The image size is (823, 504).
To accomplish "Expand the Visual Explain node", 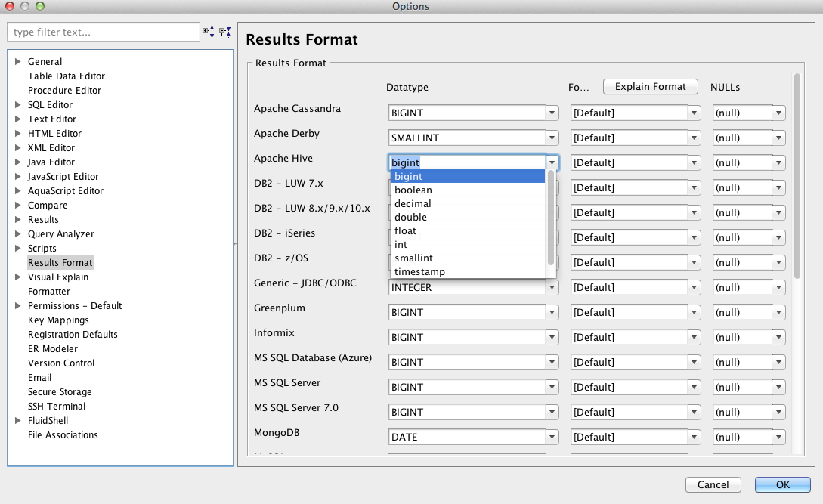I will 18,277.
